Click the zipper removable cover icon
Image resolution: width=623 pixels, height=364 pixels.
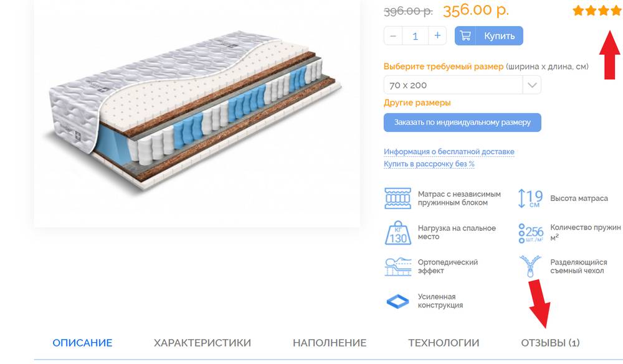[530, 266]
